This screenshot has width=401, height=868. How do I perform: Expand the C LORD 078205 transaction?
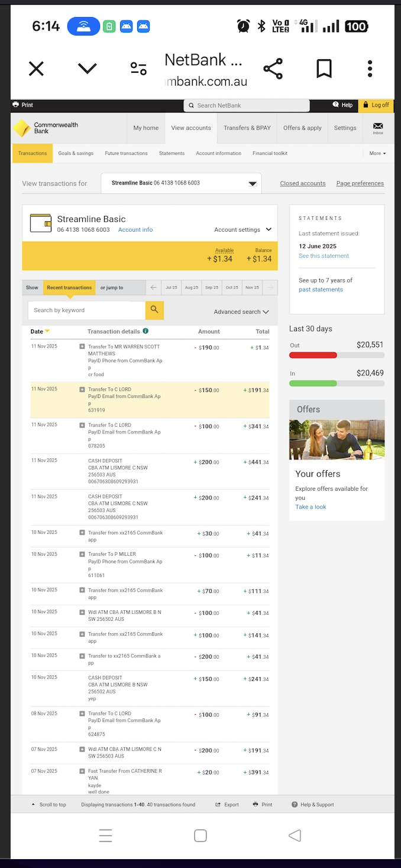point(82,425)
